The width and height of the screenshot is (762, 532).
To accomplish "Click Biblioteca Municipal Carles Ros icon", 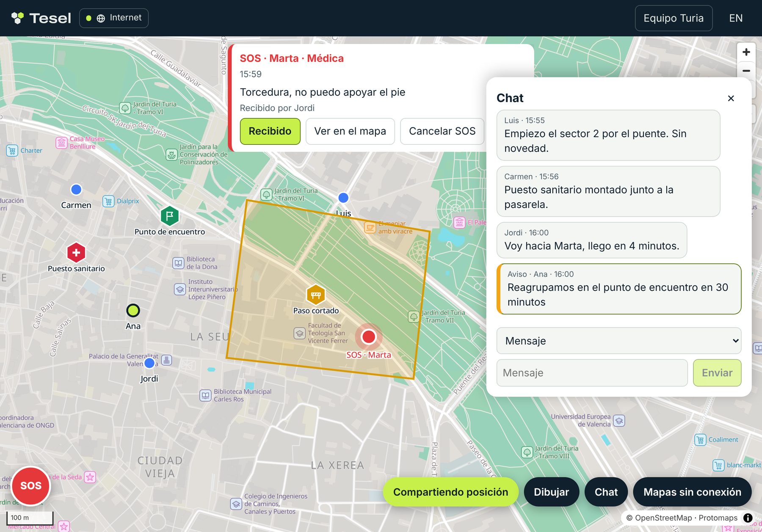I will tap(205, 395).
